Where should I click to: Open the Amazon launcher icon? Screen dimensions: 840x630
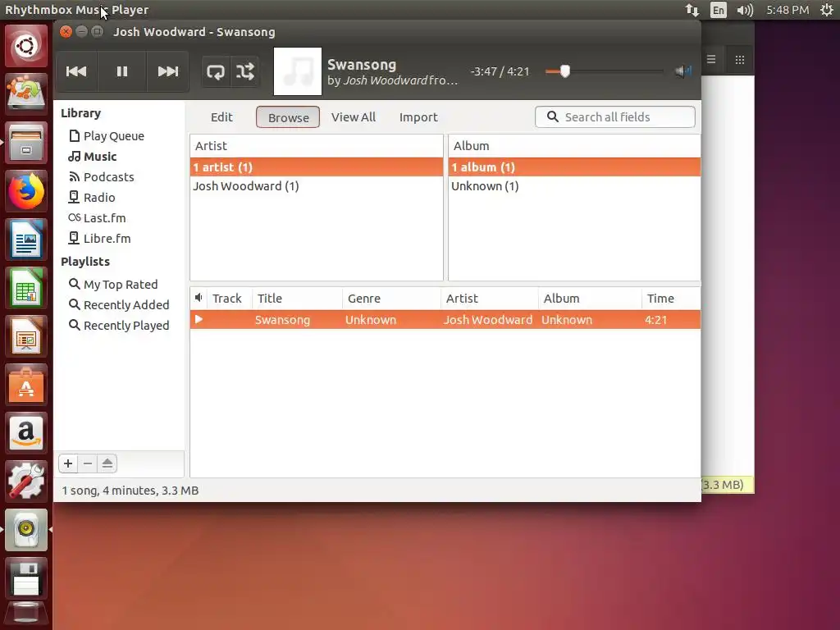(26, 433)
